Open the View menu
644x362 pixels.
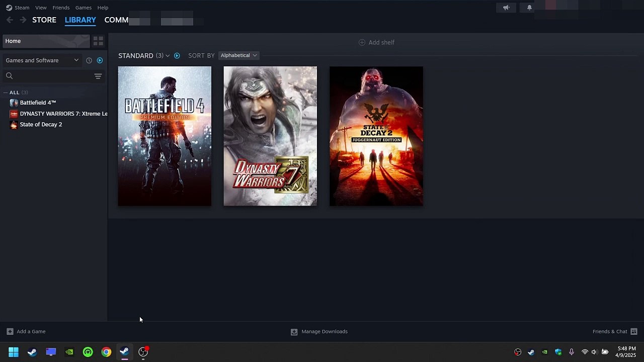41,8
